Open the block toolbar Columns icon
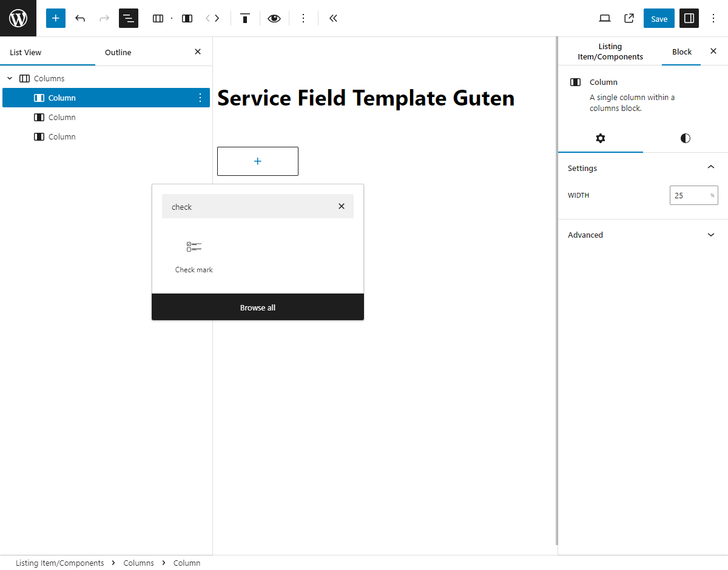The width and height of the screenshot is (728, 570). pyautogui.click(x=158, y=18)
